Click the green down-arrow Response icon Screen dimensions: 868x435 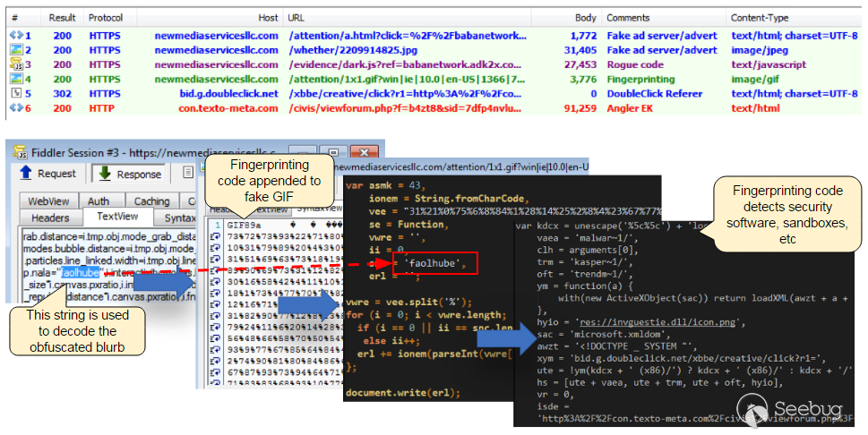[104, 174]
